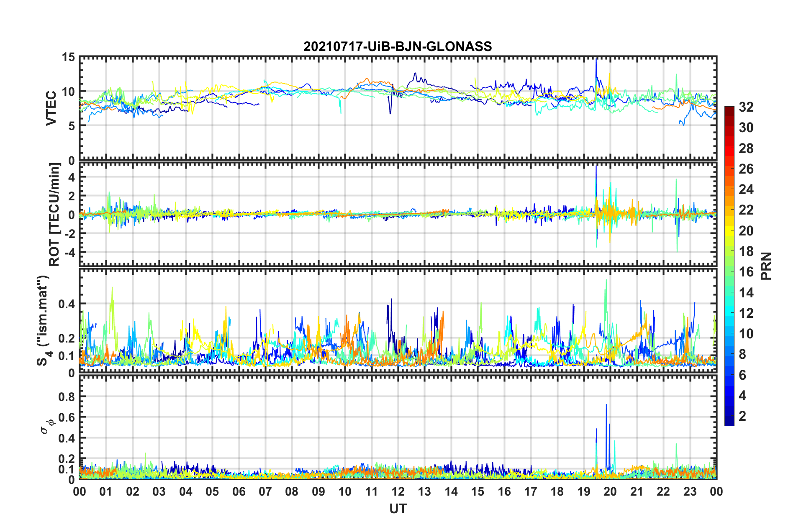Click colorbar tick label 4

point(742,396)
